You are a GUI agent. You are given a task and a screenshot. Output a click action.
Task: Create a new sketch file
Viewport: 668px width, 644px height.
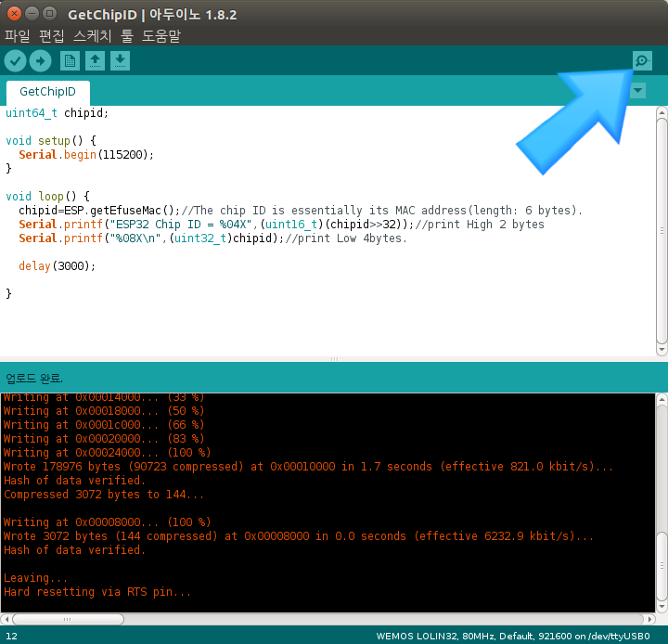[70, 61]
